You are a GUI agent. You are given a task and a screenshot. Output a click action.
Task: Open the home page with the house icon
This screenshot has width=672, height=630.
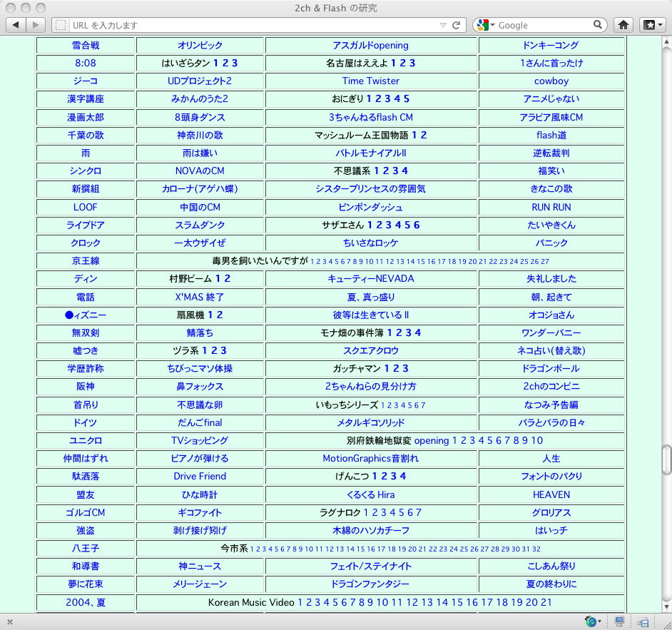pyautogui.click(x=623, y=25)
